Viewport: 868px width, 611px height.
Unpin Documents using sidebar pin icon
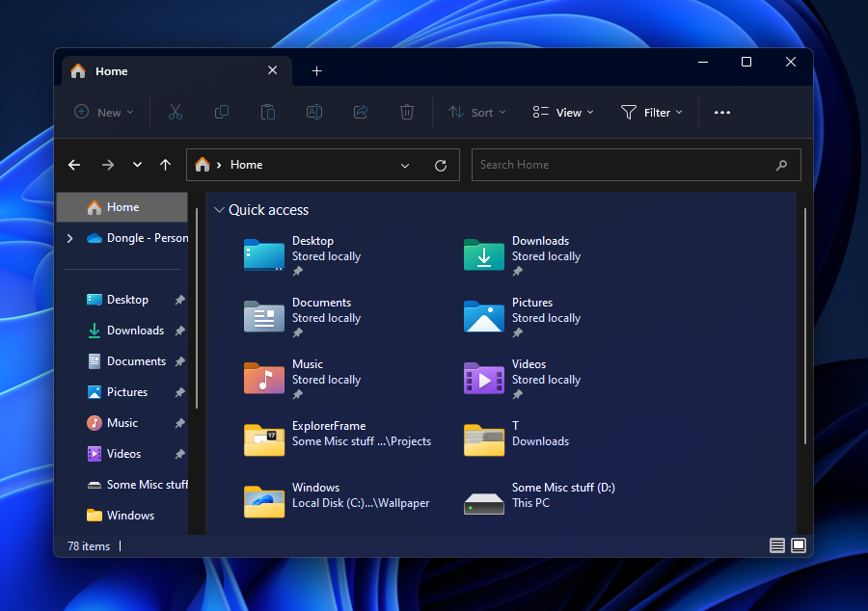click(179, 361)
